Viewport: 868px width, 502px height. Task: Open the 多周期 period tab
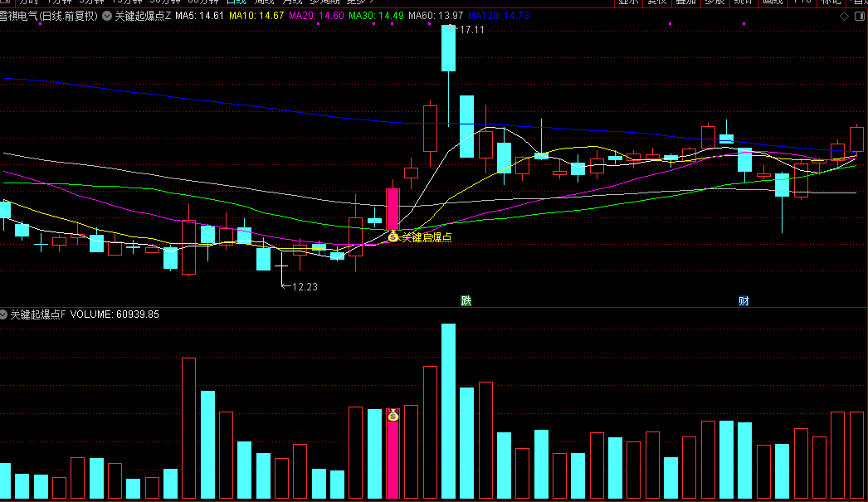(x=325, y=2)
